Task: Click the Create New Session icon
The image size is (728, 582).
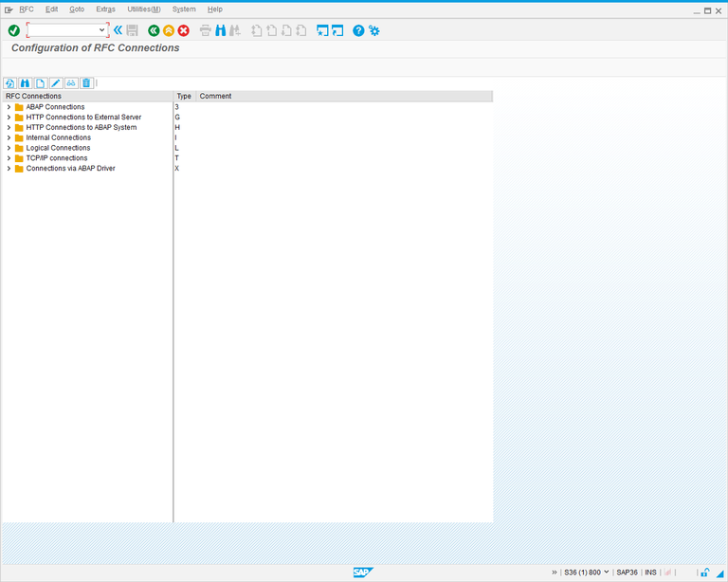Action: click(x=322, y=30)
